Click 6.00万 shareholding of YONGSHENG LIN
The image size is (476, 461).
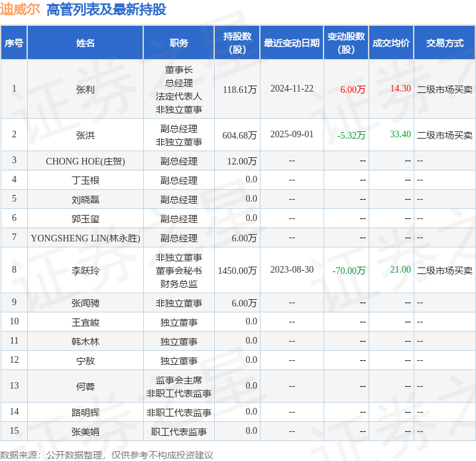click(244, 238)
